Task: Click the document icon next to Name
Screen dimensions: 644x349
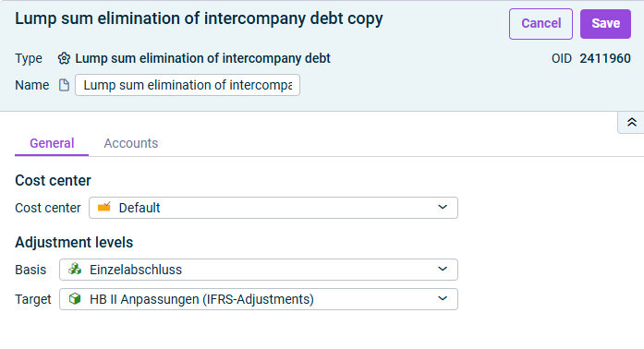Action: coord(64,85)
